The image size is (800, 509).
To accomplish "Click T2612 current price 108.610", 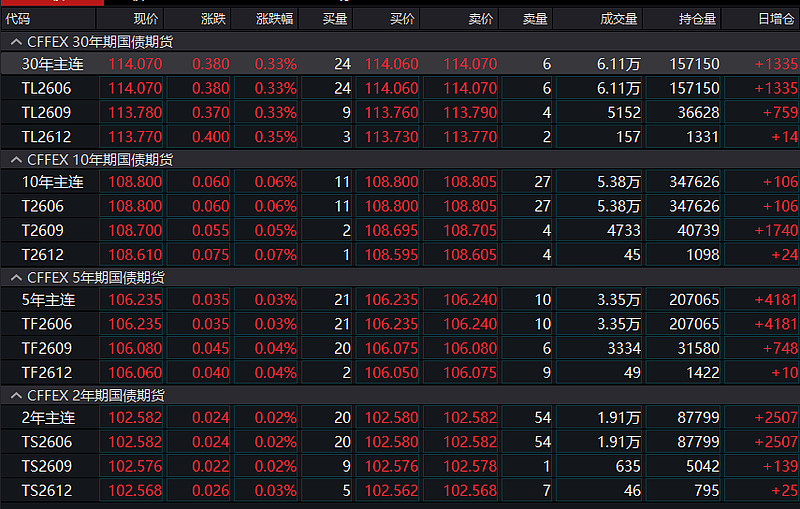I will pos(135,254).
